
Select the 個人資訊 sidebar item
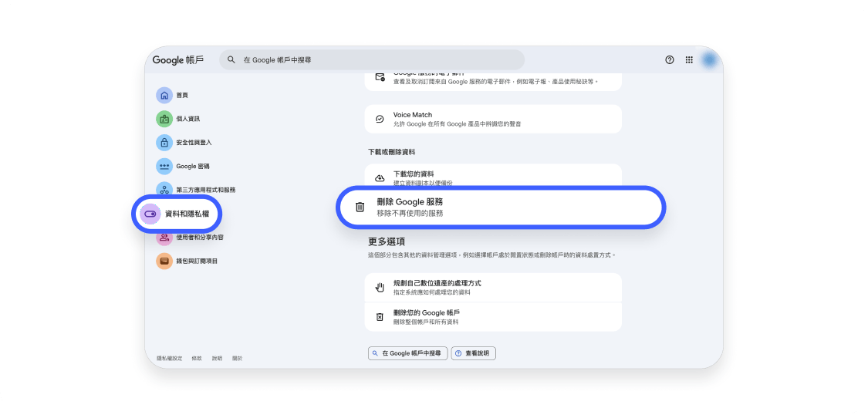click(179, 119)
